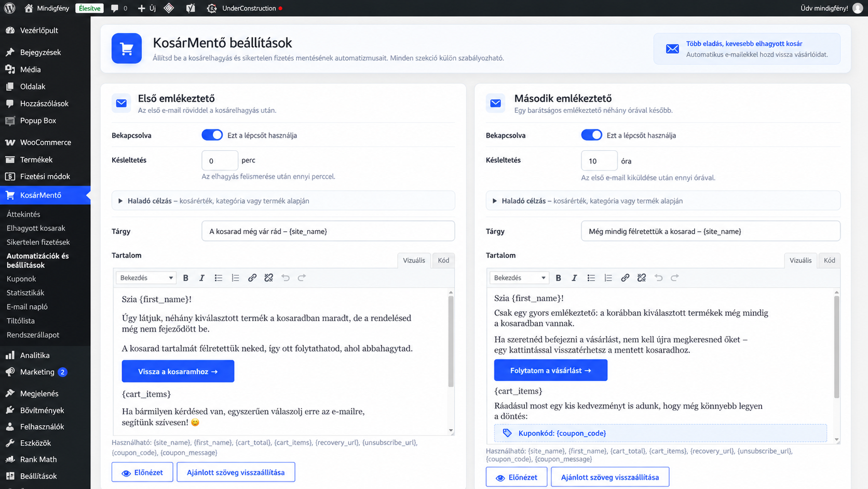
Task: Undo last change in first reminder editor
Action: [285, 278]
